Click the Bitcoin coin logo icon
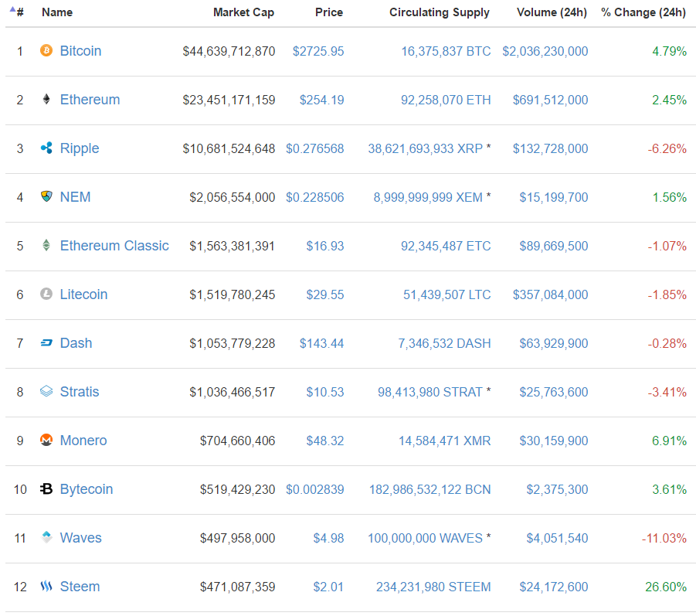The width and height of the screenshot is (696, 616). [x=46, y=50]
